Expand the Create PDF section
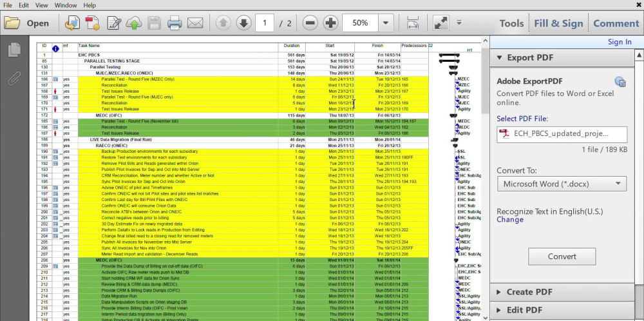 click(498, 292)
